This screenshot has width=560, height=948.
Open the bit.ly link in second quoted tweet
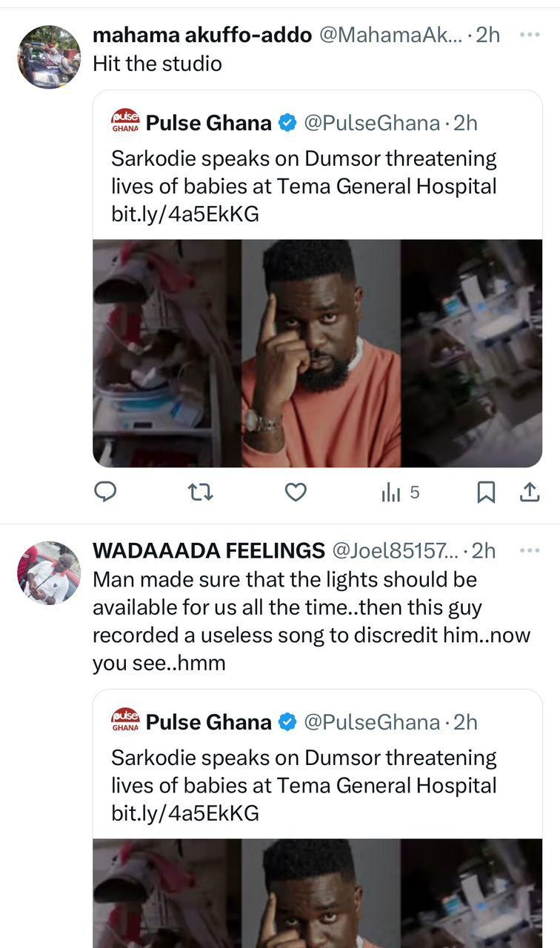[x=185, y=813]
